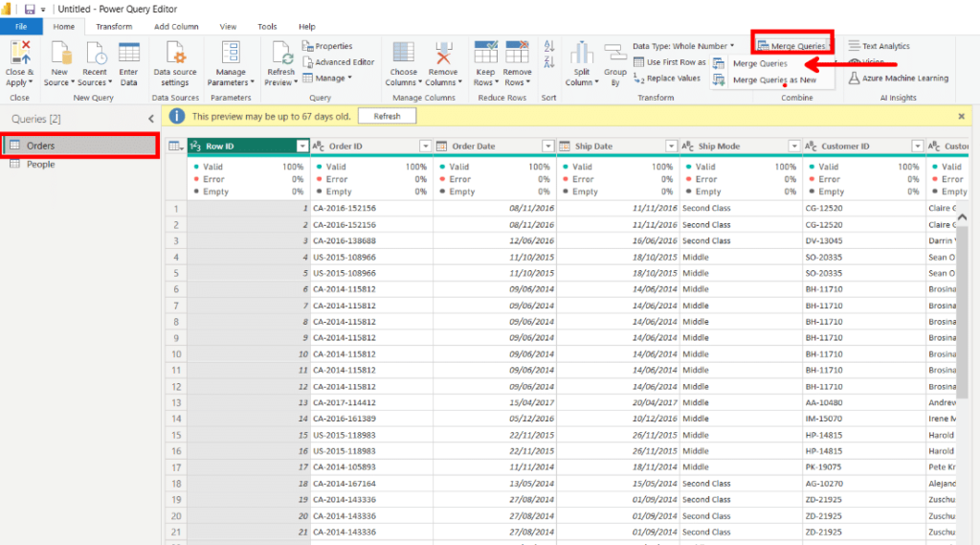Click row number 13 header
The image size is (980, 545).
click(176, 403)
